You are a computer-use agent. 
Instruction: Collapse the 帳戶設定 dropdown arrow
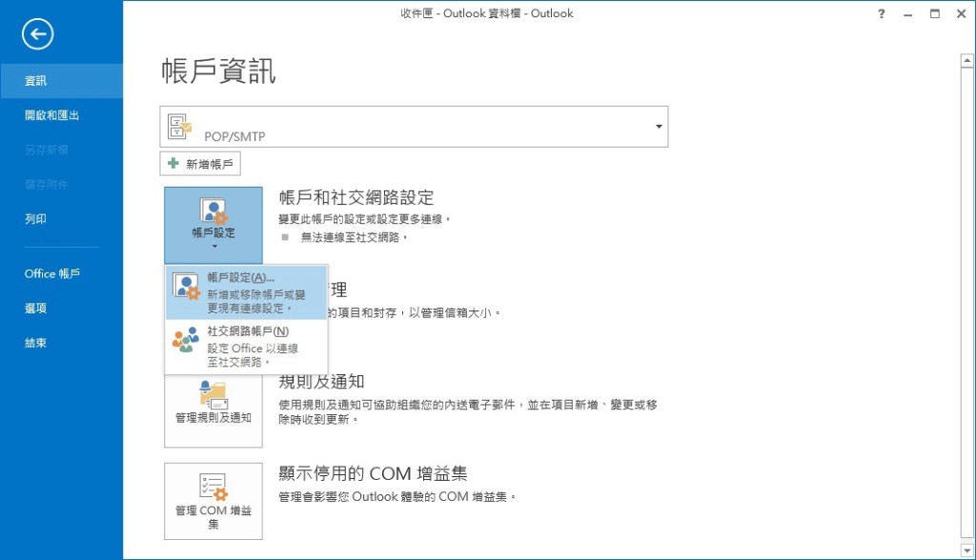click(x=213, y=248)
